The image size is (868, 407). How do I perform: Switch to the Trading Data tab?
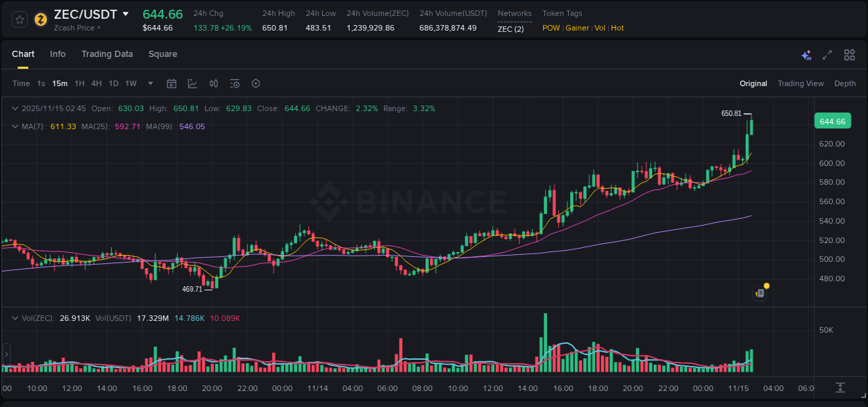pos(107,53)
